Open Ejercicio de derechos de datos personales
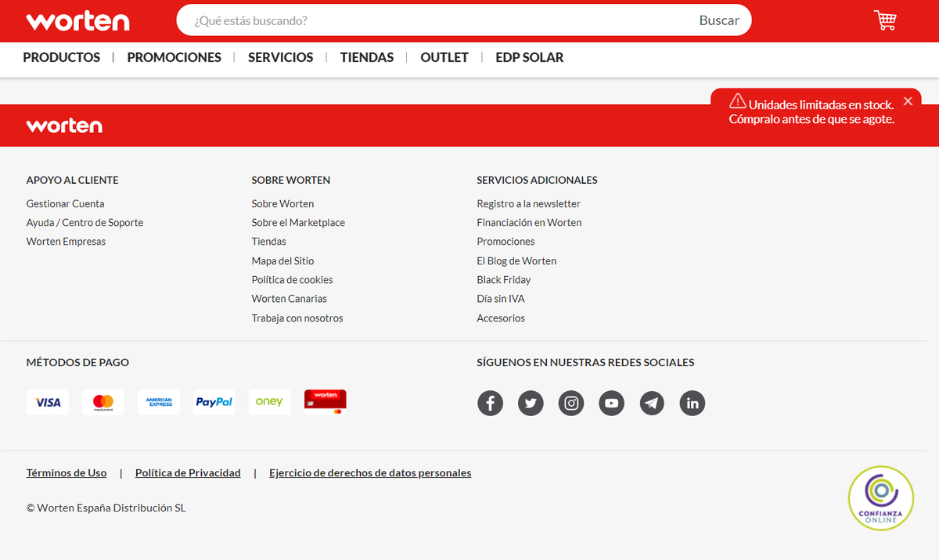Image resolution: width=939 pixels, height=560 pixels. pos(370,472)
